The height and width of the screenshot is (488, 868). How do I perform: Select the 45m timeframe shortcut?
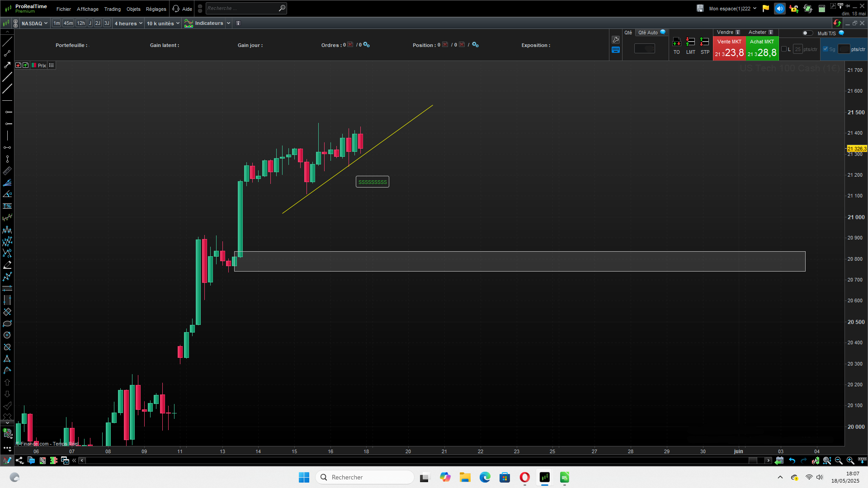coord(68,23)
